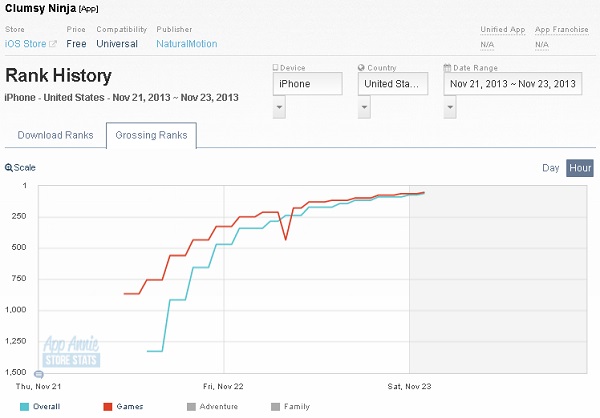
Task: Click the calendar icon next to Date Range
Action: [x=447, y=68]
